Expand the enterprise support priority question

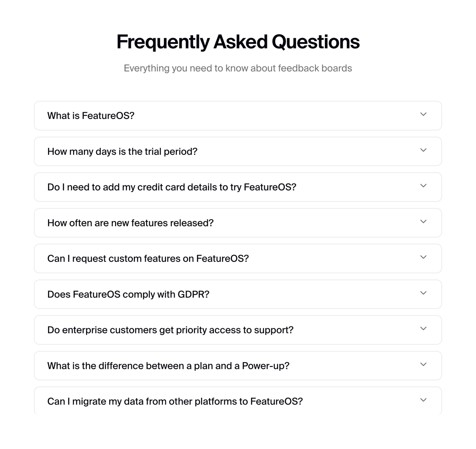pos(238,330)
